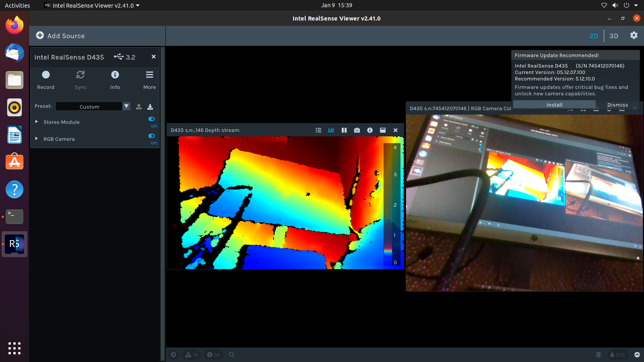Open LibreOffice Writer from dock

coord(14,135)
